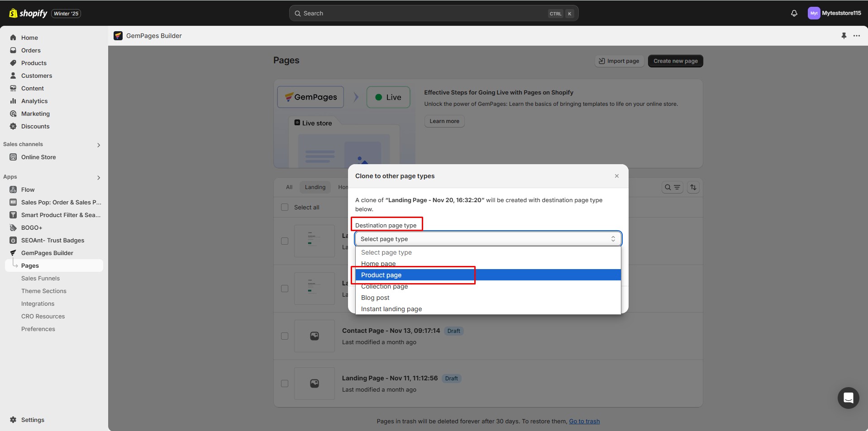Open the Contact Page Nov 13 thumbnail
The width and height of the screenshot is (868, 431).
pos(315,336)
